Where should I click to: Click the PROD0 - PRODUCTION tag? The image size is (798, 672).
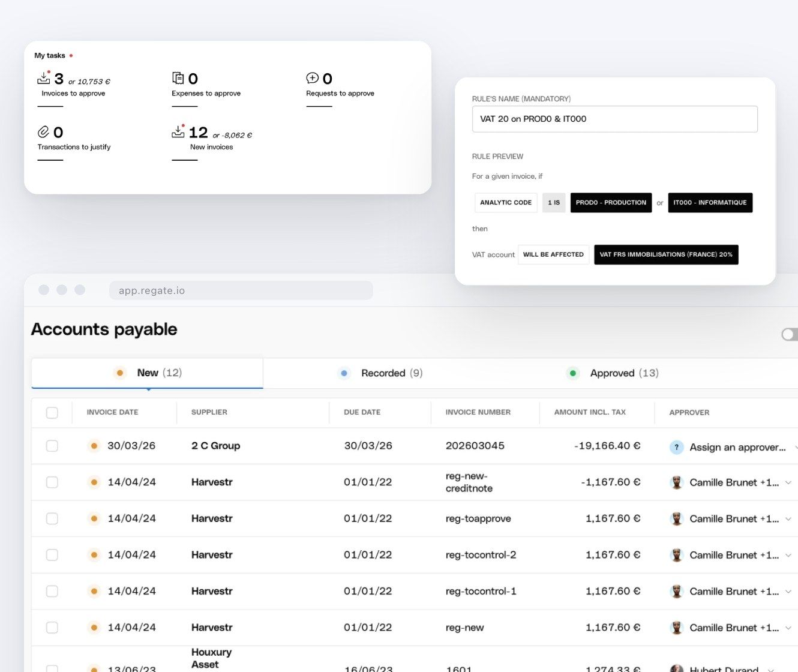[611, 203]
